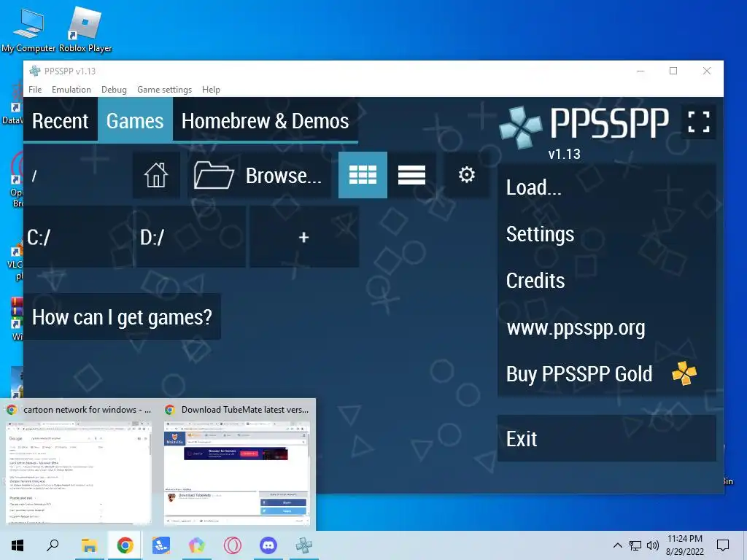The height and width of the screenshot is (560, 747).
Task: Click the gold PPSSPP icon
Action: (684, 373)
